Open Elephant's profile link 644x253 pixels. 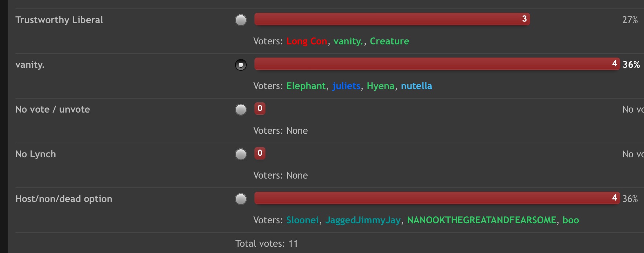click(x=306, y=86)
